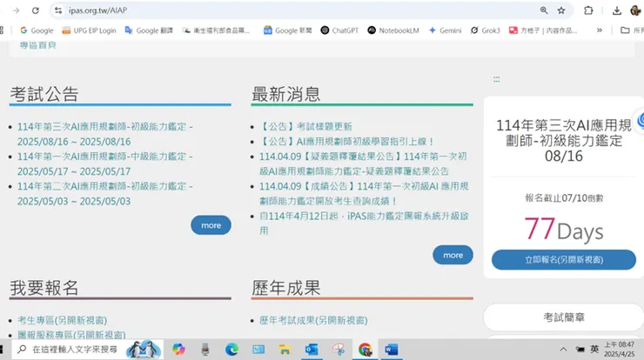644x360 pixels.
Task: Open 疑義題釋覆結果公告 news item
Action: 363,163
